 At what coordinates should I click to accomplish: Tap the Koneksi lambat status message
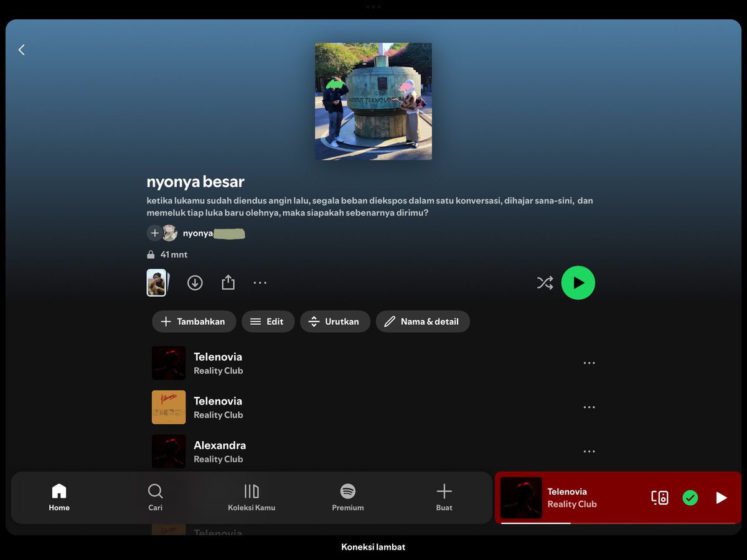click(374, 547)
